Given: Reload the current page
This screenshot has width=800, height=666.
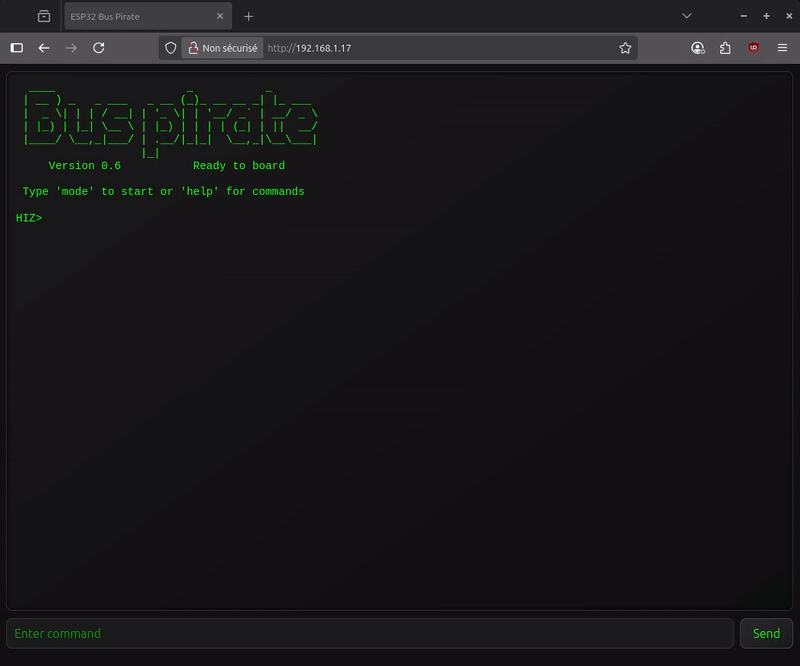Looking at the screenshot, I should [x=99, y=48].
